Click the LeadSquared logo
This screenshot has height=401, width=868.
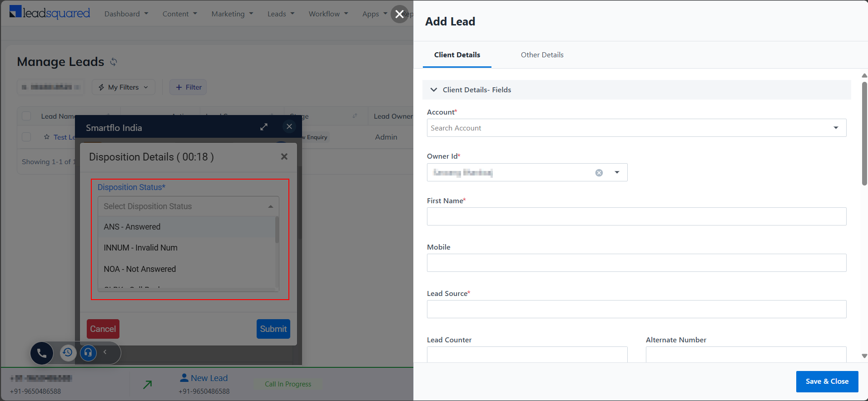[x=50, y=13]
